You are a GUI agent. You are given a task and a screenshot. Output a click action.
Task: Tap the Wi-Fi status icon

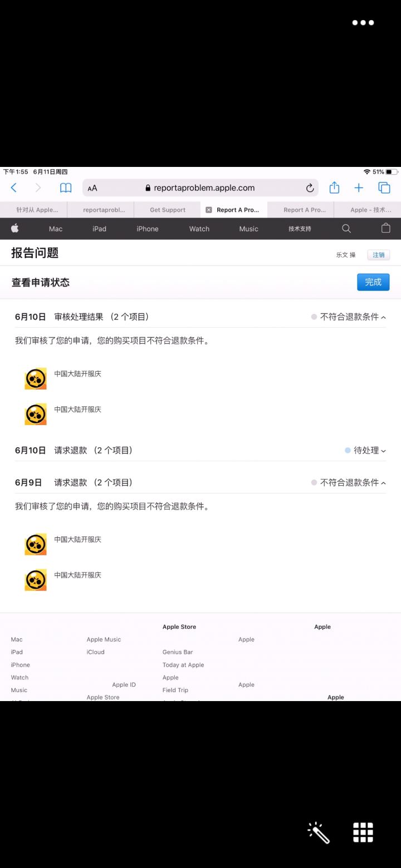point(367,172)
